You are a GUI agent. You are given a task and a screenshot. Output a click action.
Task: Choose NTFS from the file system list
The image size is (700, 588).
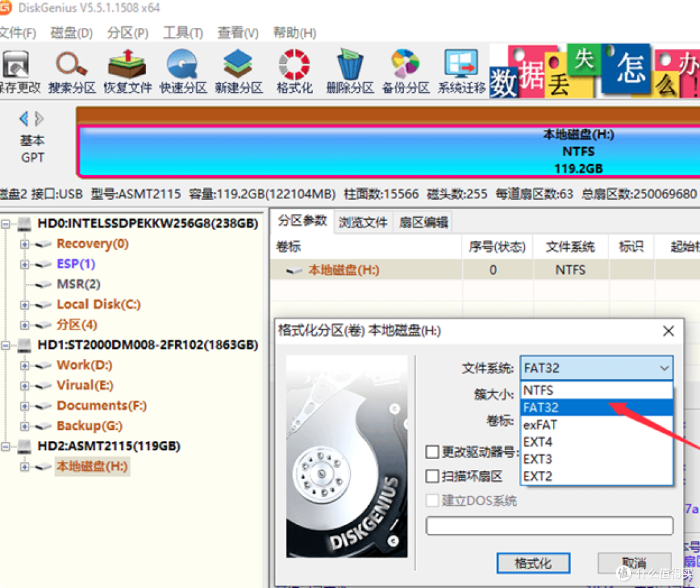(597, 390)
